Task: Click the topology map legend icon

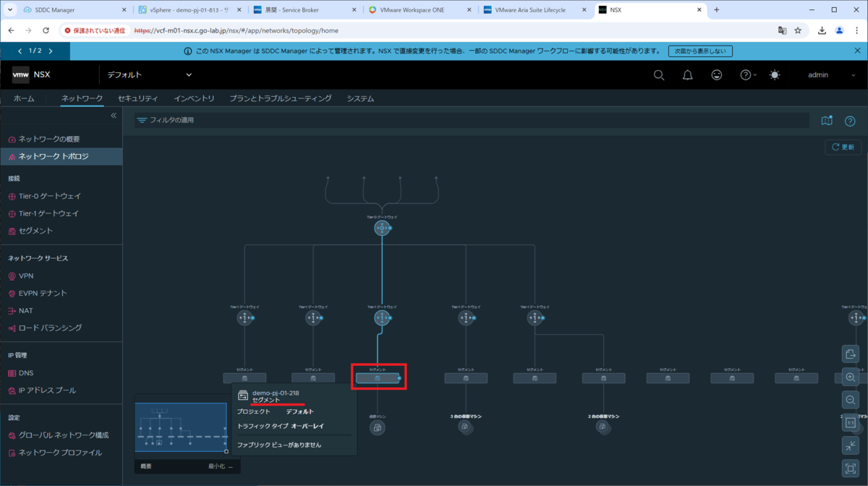Action: click(827, 121)
